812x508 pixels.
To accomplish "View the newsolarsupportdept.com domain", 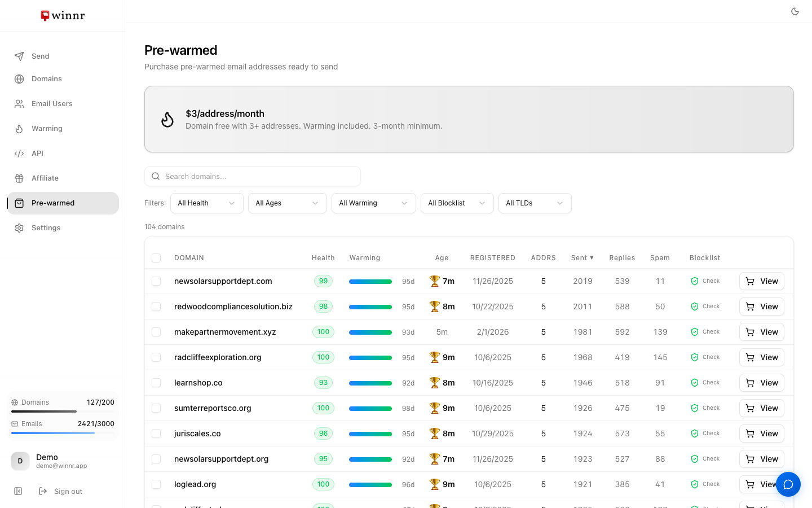I will tap(762, 281).
